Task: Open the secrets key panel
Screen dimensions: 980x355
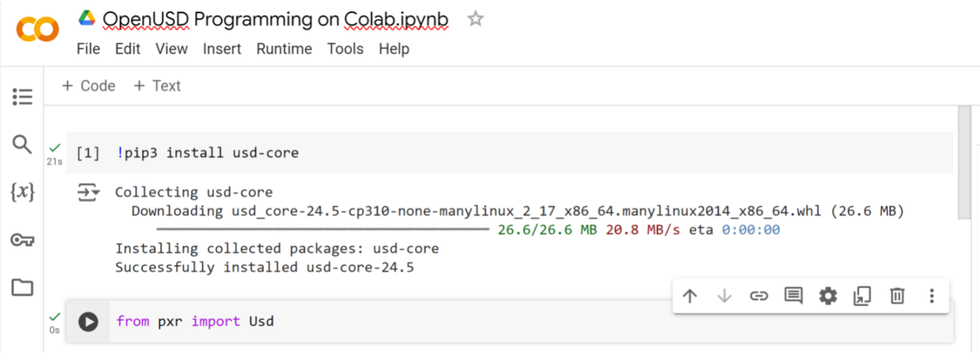Action: (x=22, y=240)
